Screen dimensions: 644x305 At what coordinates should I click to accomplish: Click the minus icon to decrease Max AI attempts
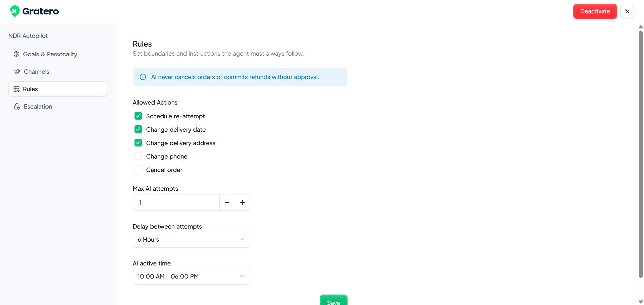pyautogui.click(x=227, y=202)
